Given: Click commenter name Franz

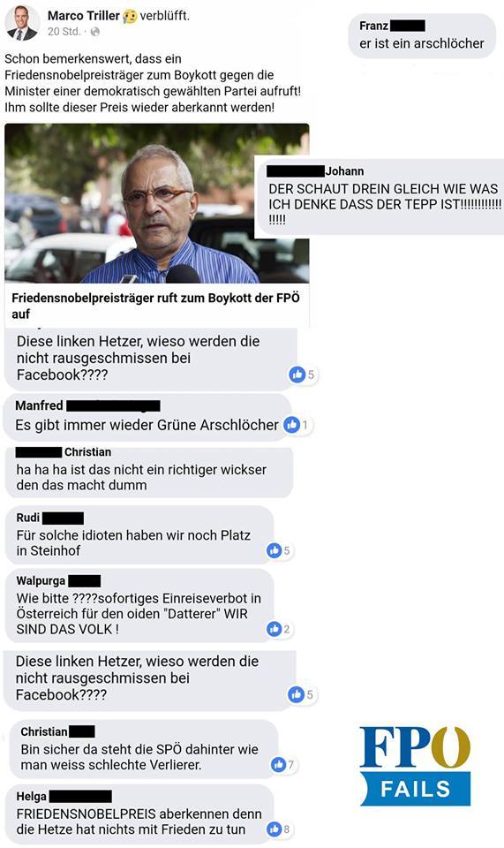Looking at the screenshot, I should [374, 26].
